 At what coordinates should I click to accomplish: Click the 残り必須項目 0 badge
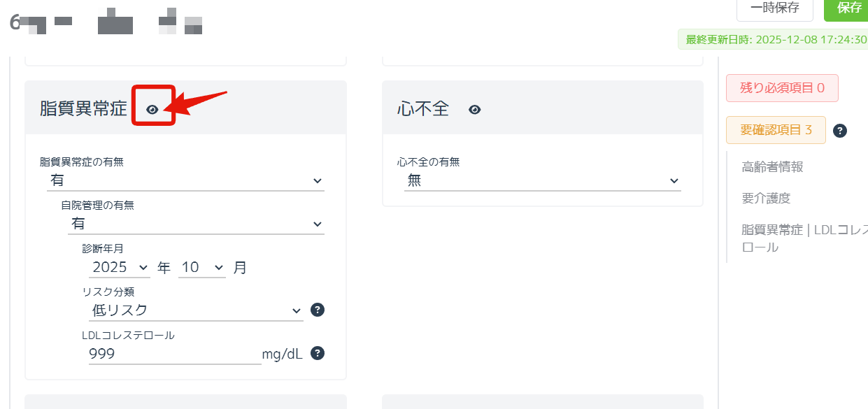tap(782, 88)
